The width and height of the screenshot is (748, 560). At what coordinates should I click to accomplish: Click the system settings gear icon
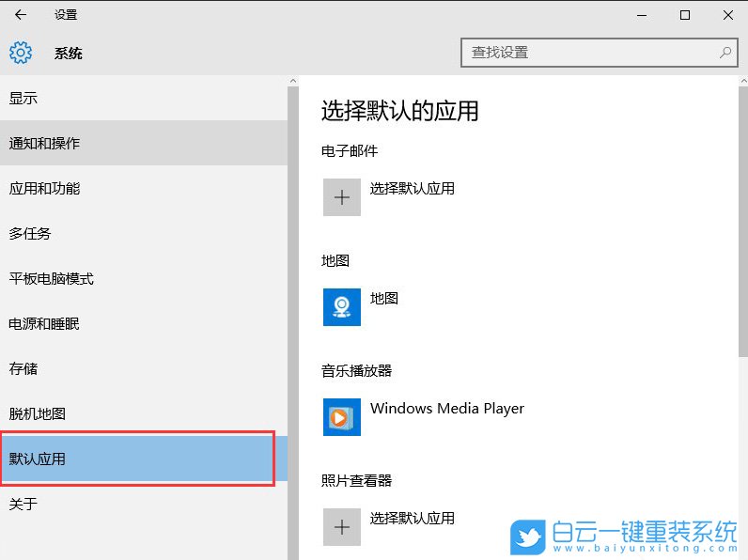pos(21,53)
